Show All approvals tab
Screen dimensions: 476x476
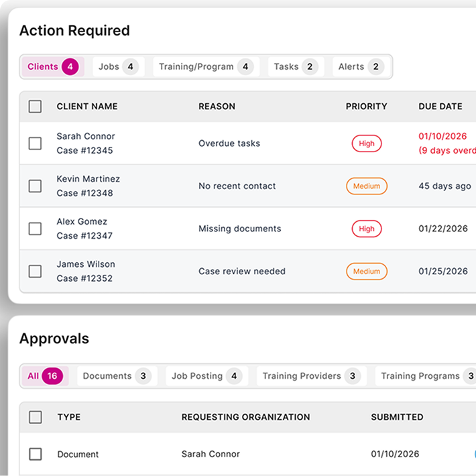(x=44, y=376)
